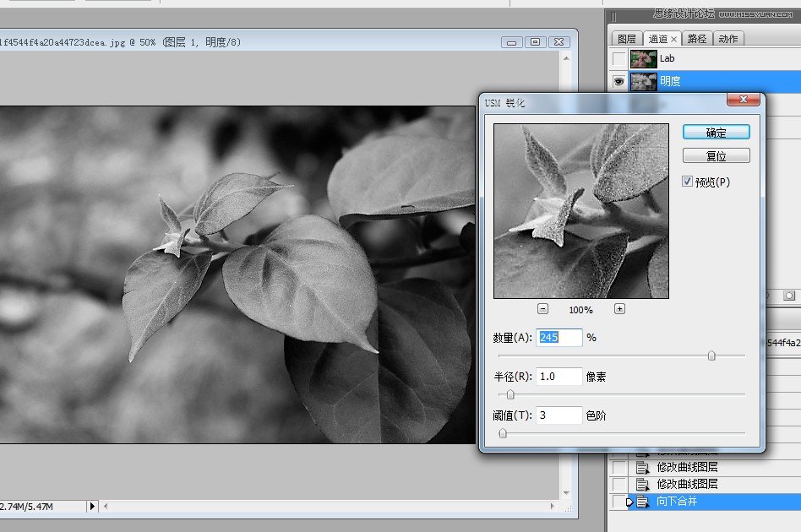The height and width of the screenshot is (532, 801).
Task: Switch to the 动作 tab
Action: click(x=728, y=39)
